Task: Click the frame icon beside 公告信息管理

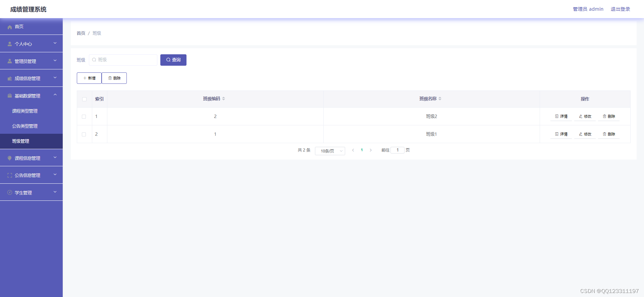Action: 10,175
